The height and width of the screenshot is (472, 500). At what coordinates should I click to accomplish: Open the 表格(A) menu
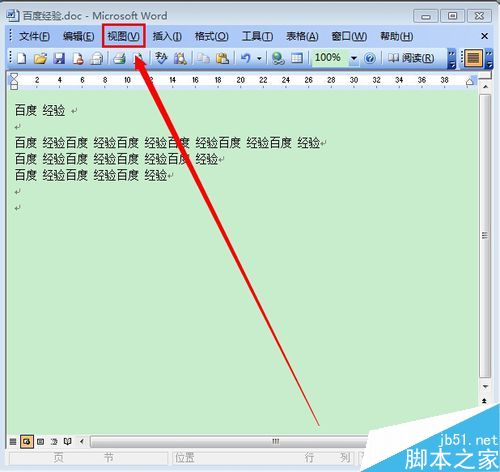point(302,36)
